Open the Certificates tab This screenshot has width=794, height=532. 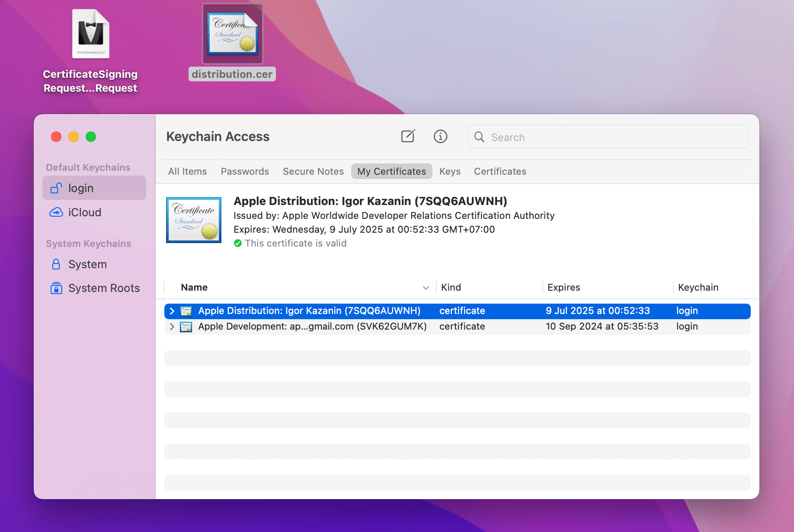(500, 171)
